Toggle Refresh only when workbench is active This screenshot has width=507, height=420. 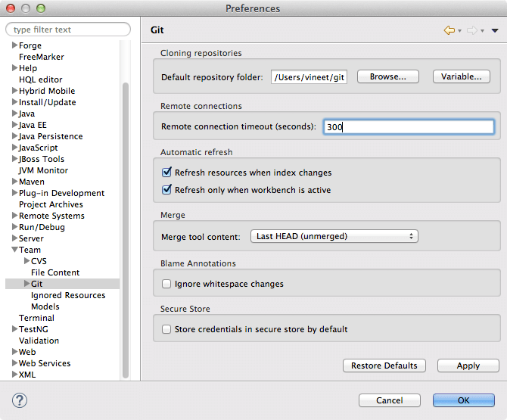(x=167, y=190)
